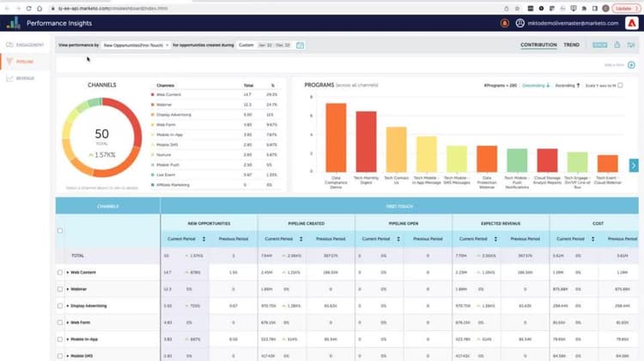This screenshot has height=361, width=644.
Task: Switch to the Contribution tab
Action: pos(538,45)
